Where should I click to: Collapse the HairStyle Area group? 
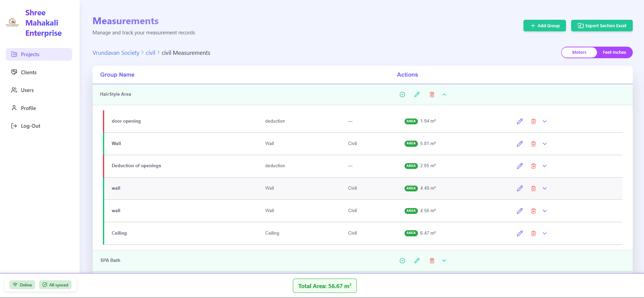tap(444, 95)
